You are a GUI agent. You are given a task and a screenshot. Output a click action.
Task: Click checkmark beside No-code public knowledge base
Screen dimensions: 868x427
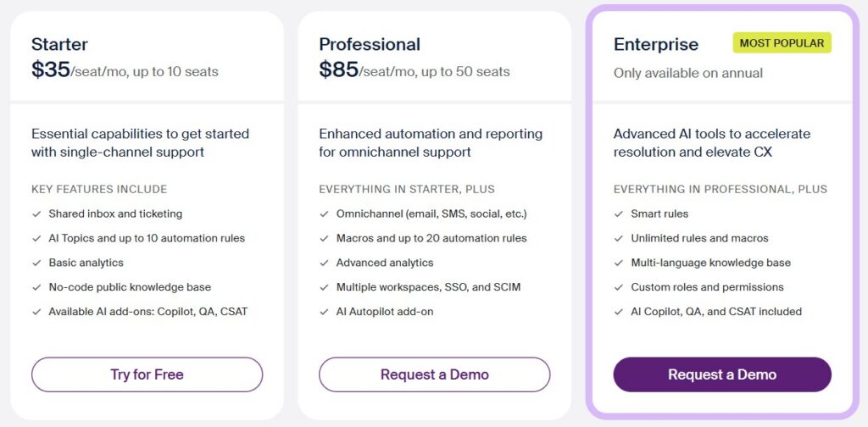tap(36, 287)
